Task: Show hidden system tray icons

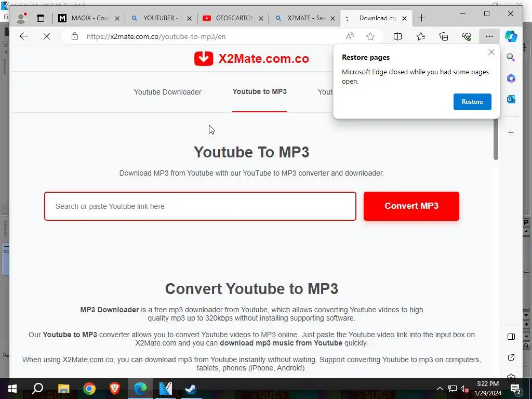Action: (x=440, y=389)
